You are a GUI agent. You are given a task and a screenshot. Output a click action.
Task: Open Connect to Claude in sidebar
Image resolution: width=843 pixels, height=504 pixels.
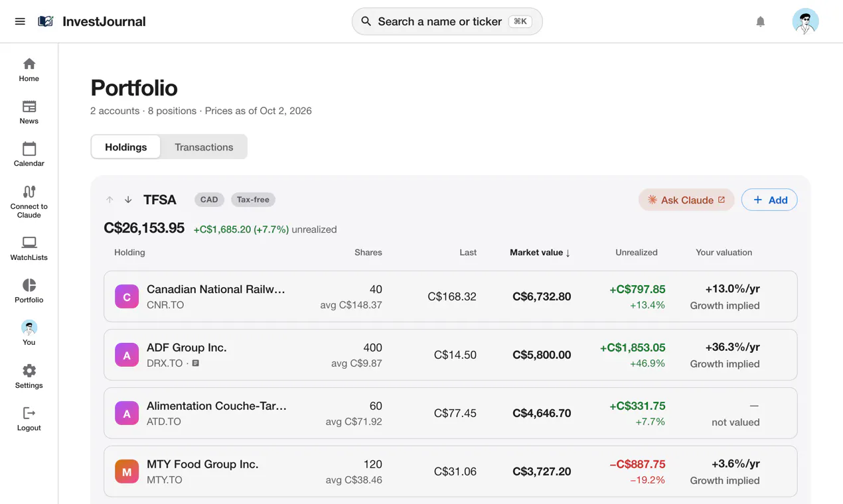coord(29,202)
